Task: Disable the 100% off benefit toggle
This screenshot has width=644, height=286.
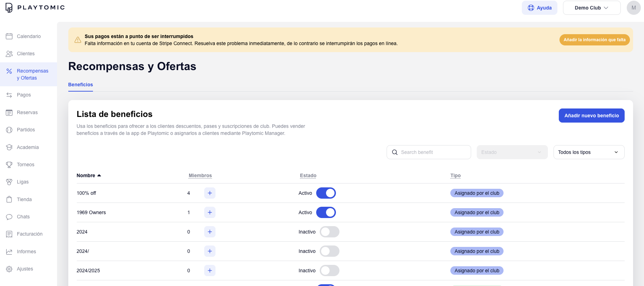Action: pos(326,193)
